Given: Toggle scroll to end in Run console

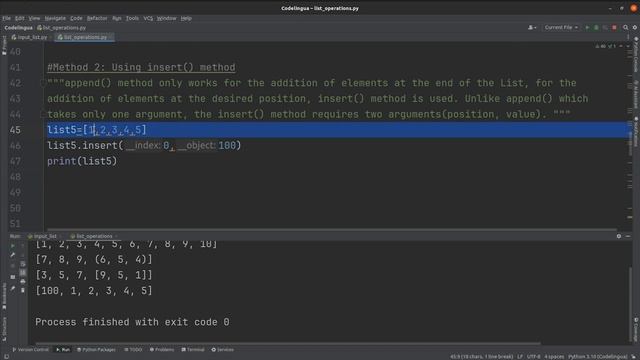Looking at the screenshot, I should (23, 272).
